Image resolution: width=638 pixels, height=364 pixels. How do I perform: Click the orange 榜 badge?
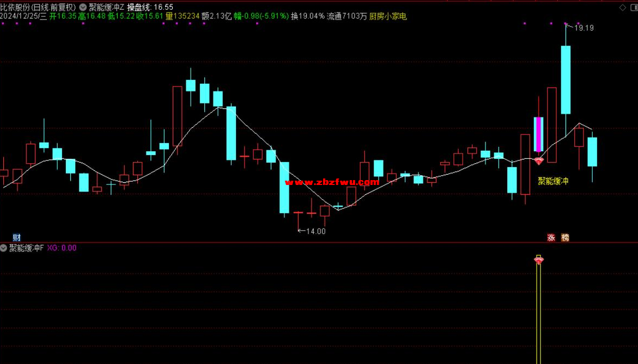(x=565, y=238)
